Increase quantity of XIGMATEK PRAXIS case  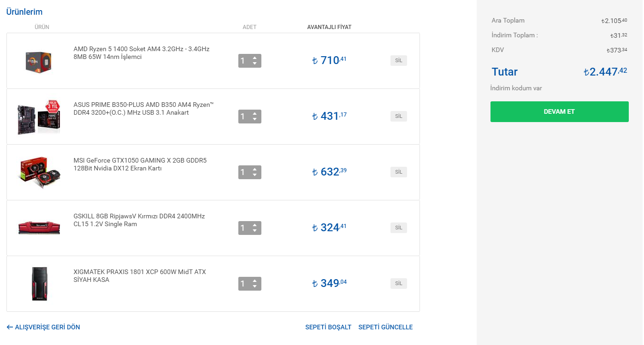coord(255,281)
